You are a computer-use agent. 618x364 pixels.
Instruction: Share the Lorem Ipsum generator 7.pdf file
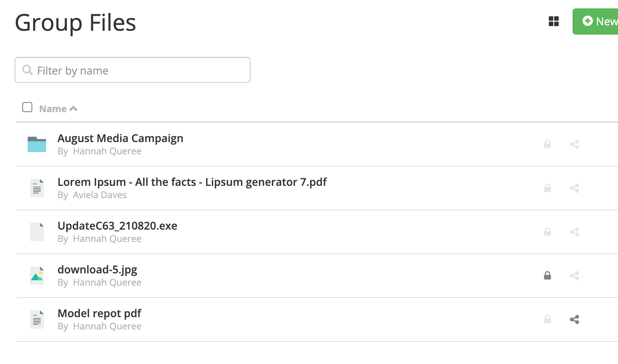pos(574,188)
